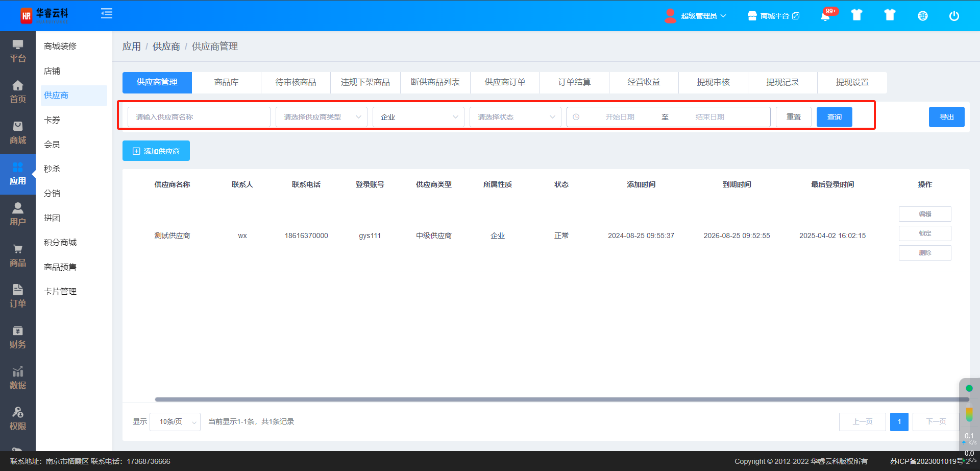Expand the 请选择供应商类型 dropdown
Image resolution: width=980 pixels, height=471 pixels.
click(x=321, y=117)
